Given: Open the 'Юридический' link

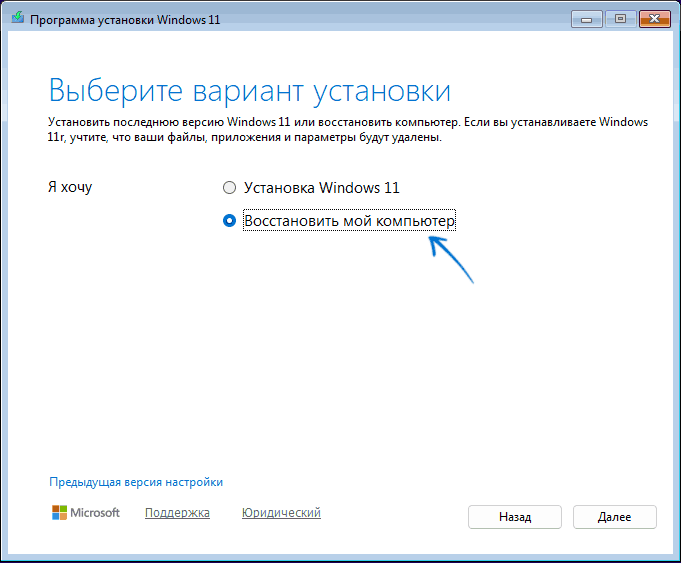Looking at the screenshot, I should pyautogui.click(x=281, y=513).
